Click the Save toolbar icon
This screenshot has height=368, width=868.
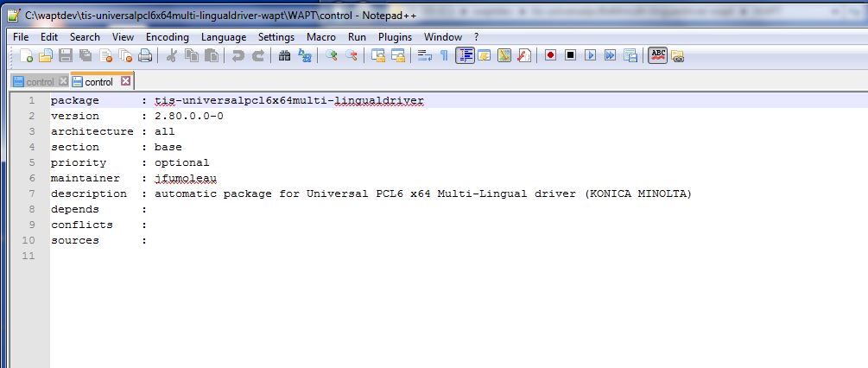pyautogui.click(x=66, y=55)
